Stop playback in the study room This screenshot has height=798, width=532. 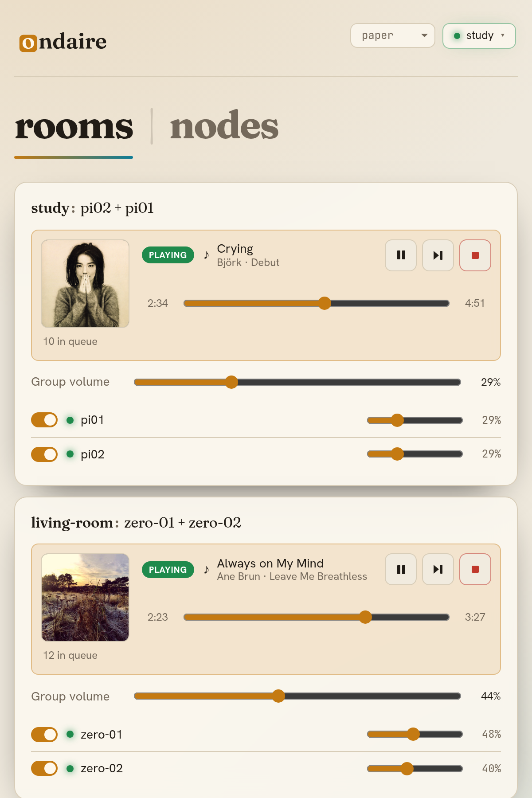475,255
